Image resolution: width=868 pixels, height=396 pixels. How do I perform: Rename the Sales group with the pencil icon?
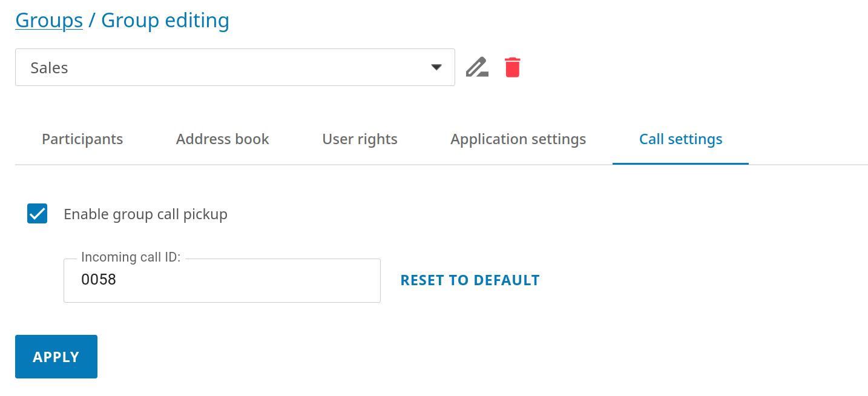pos(477,67)
